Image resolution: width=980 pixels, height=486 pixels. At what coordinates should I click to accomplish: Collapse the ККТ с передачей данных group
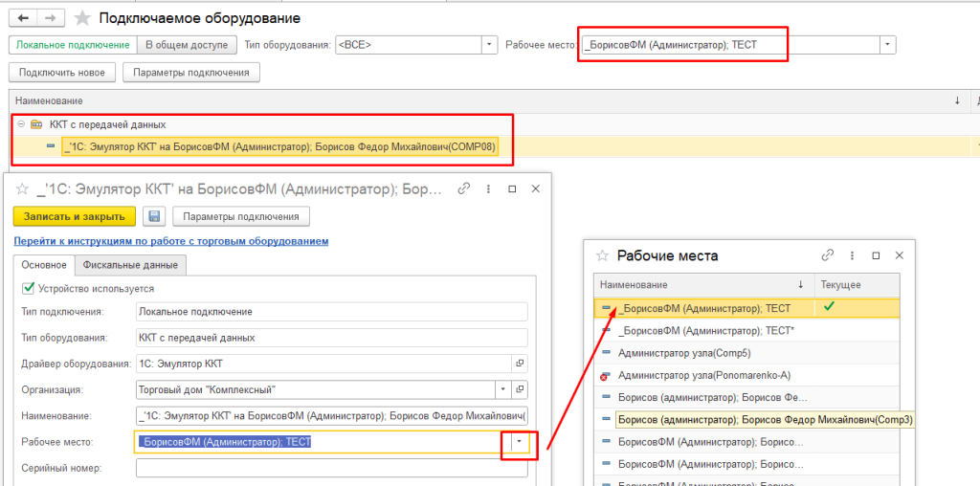click(x=21, y=124)
